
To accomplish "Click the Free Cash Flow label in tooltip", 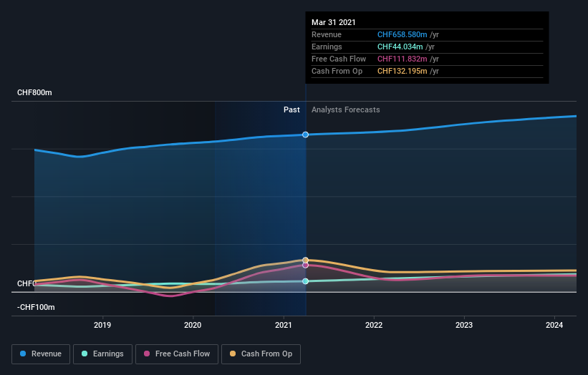I will 339,59.
